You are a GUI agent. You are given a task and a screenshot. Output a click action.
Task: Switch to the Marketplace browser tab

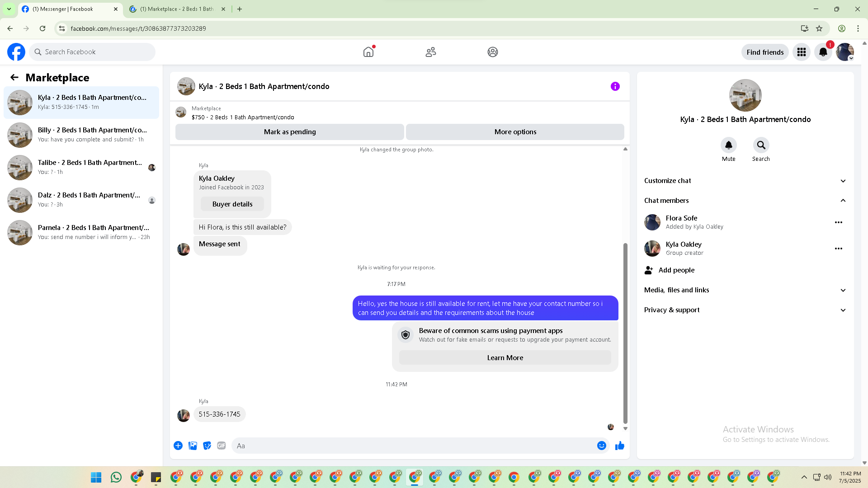pos(176,9)
